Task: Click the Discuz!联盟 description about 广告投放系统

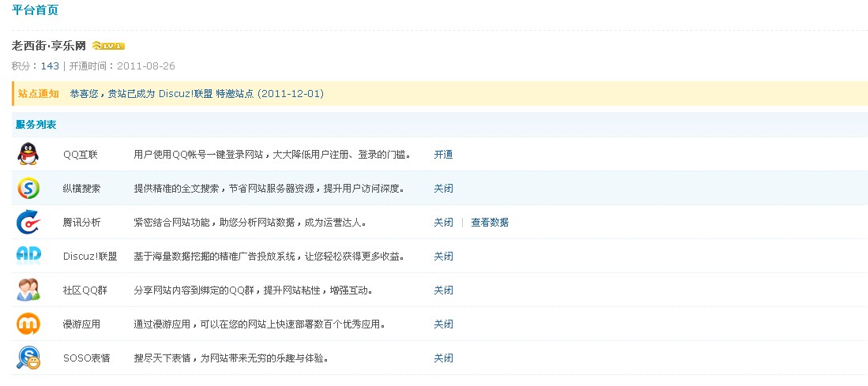Action: pyautogui.click(x=269, y=256)
